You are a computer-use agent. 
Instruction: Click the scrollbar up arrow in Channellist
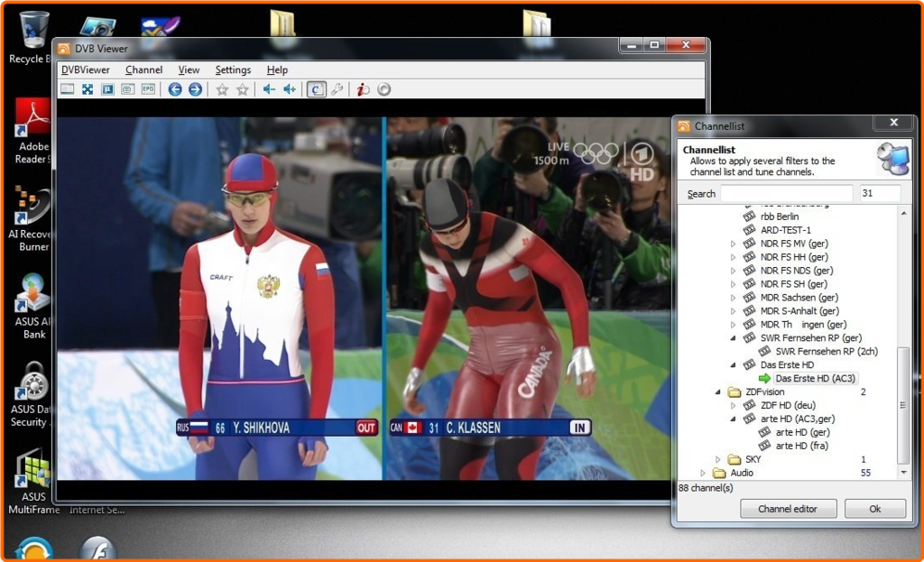click(903, 213)
